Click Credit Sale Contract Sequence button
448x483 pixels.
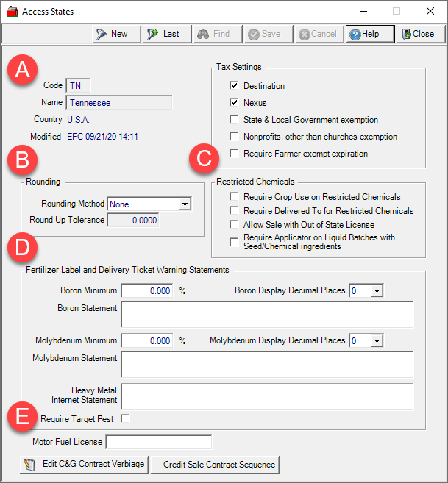point(215,464)
